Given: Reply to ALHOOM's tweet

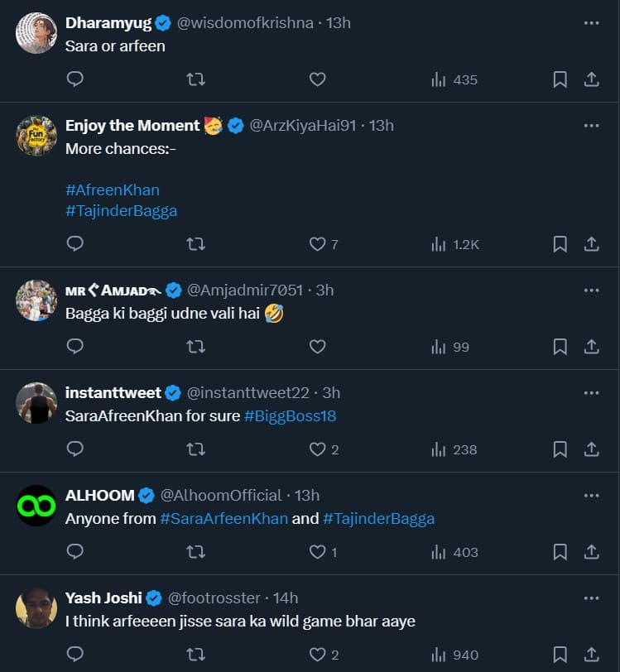Looking at the screenshot, I should [74, 552].
